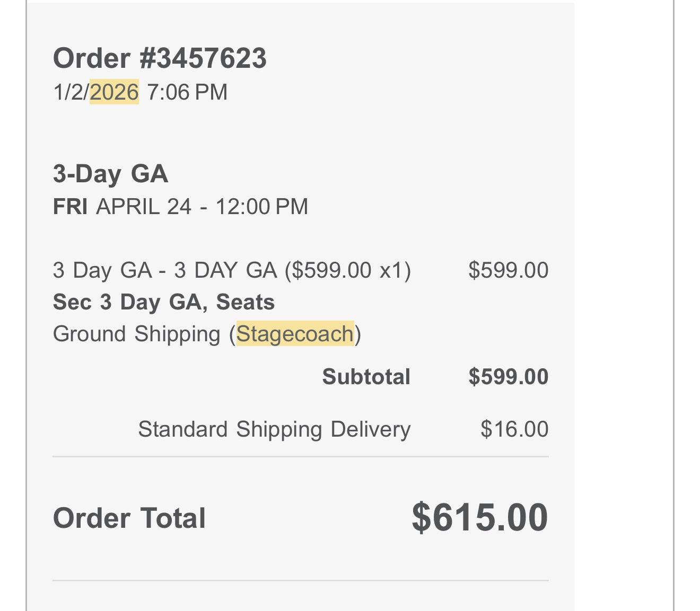This screenshot has width=700, height=611.
Task: Click the Order Total label
Action: 129,518
